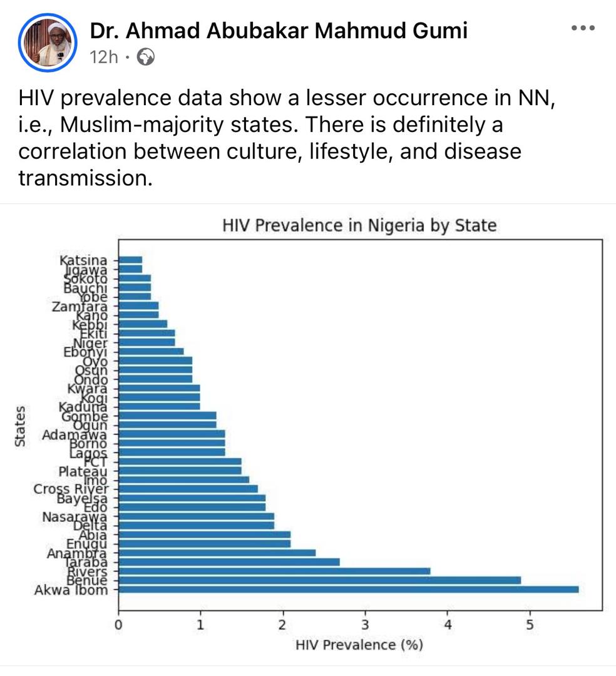
Task: Click the globe public audience icon
Action: tap(145, 58)
